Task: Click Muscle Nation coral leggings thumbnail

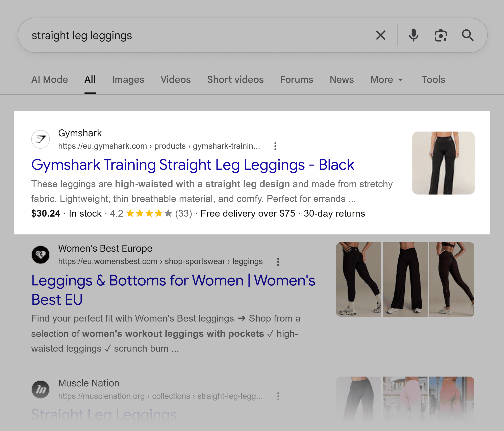Action: tap(452, 400)
